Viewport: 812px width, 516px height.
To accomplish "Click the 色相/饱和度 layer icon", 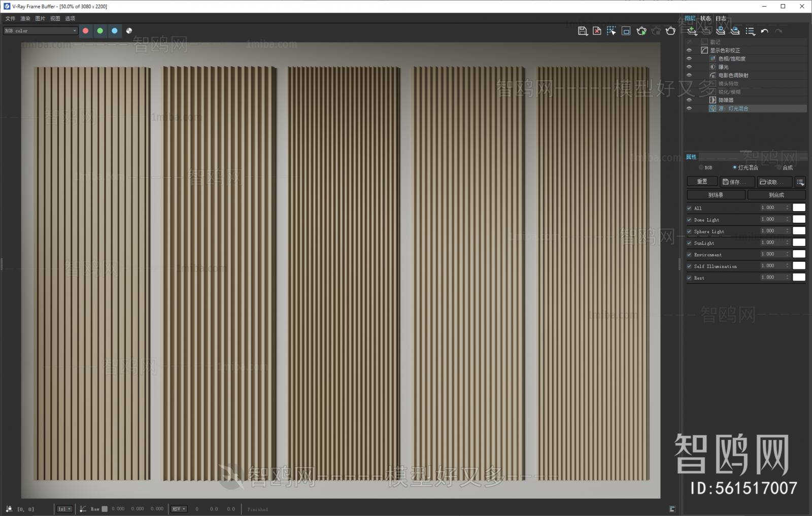I will pos(713,59).
